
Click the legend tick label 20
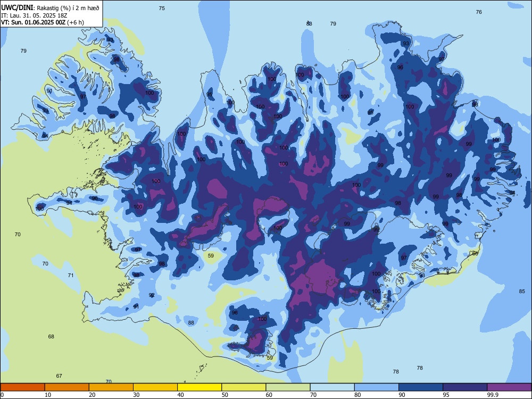(92, 395)
